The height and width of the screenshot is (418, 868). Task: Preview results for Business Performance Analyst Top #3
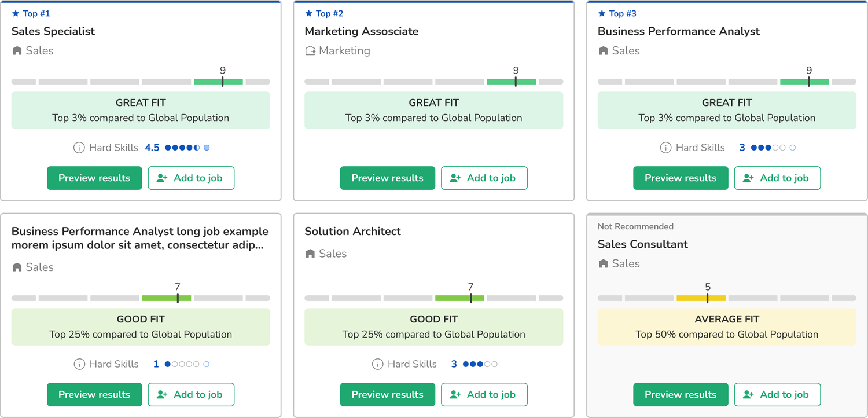tap(681, 178)
